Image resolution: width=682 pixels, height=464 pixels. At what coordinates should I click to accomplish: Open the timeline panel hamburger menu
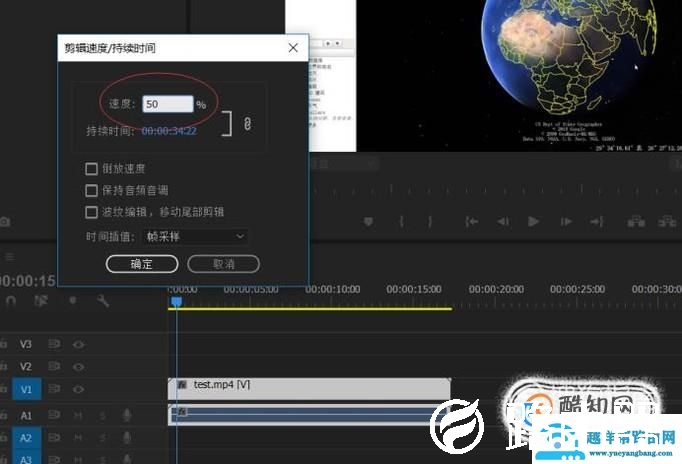[10, 257]
